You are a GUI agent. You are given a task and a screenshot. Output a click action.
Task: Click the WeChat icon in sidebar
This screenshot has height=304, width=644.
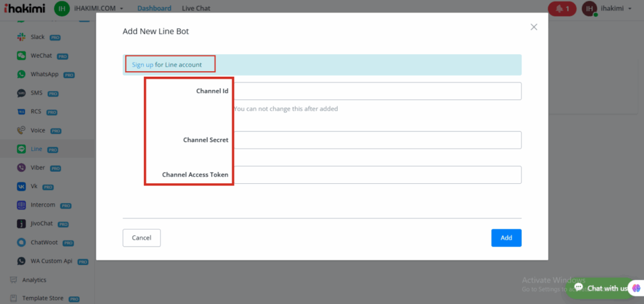click(21, 56)
